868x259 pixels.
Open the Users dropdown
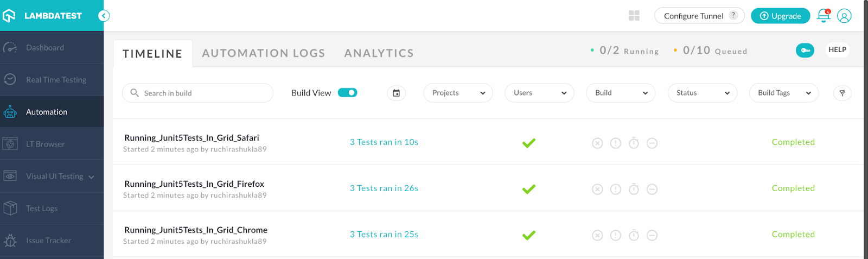539,93
